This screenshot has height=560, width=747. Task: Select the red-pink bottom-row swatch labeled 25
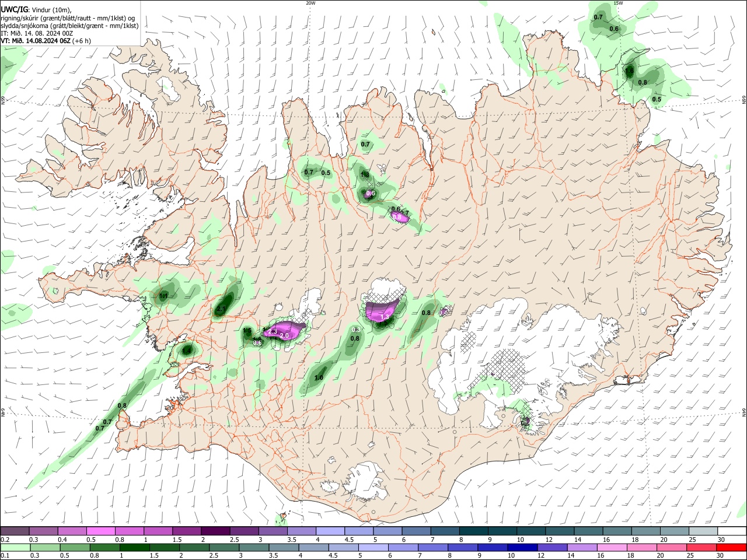[700, 547]
